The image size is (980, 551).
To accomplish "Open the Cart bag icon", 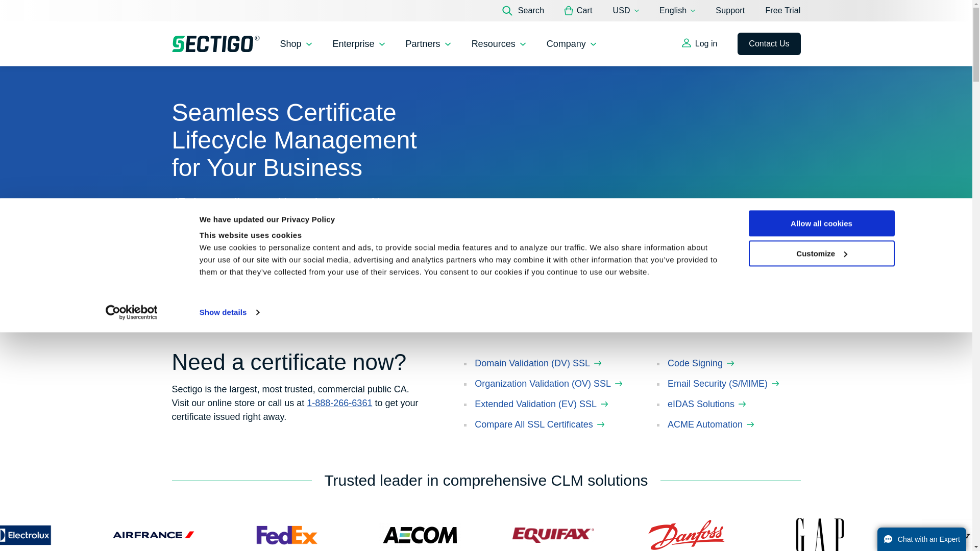I will tap(569, 11).
